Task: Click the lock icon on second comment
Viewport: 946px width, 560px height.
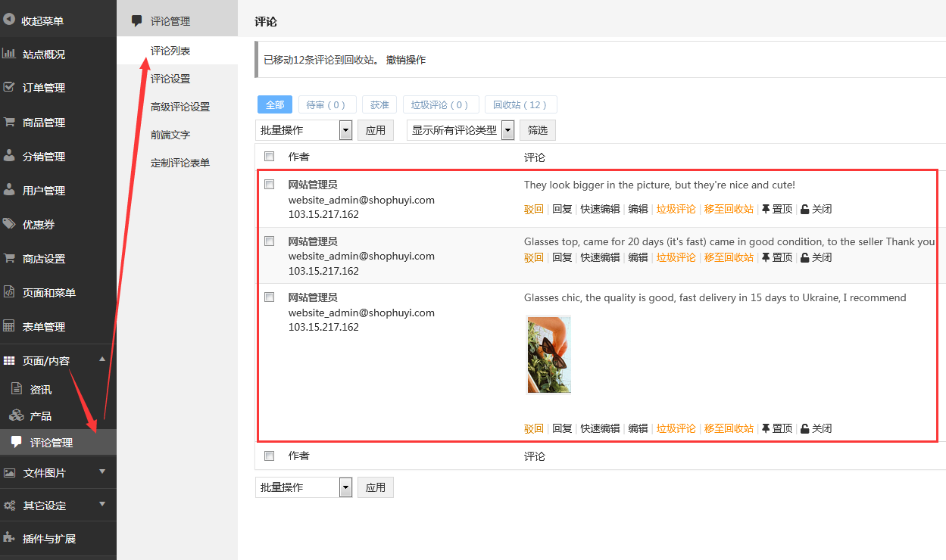Action: [x=804, y=257]
